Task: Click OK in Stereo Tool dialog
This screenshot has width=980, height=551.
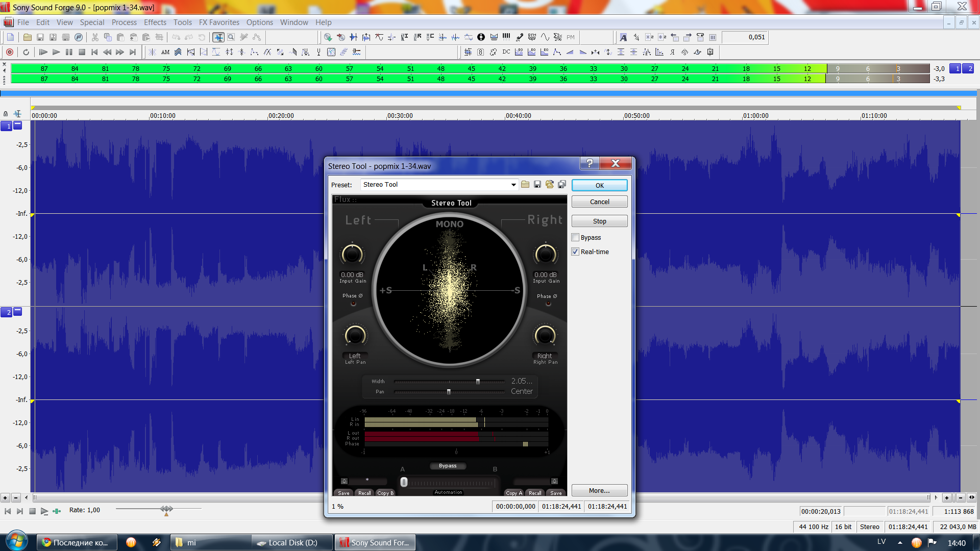Action: coord(600,185)
